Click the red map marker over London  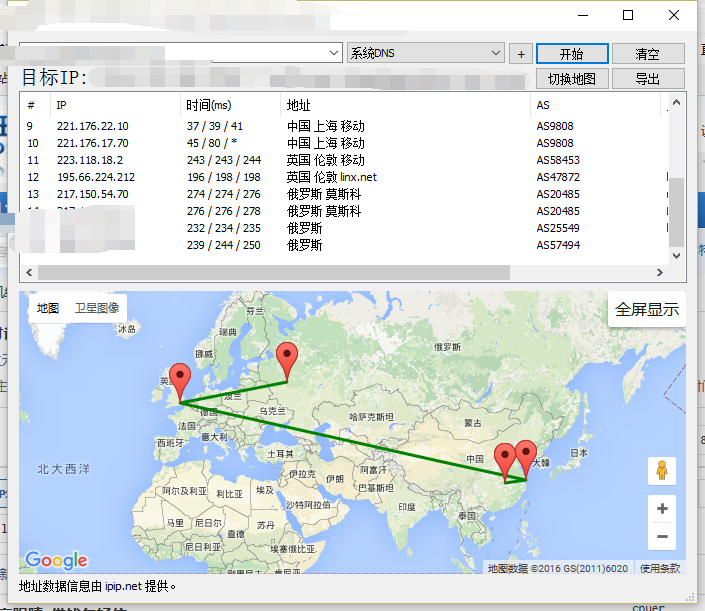pyautogui.click(x=180, y=380)
